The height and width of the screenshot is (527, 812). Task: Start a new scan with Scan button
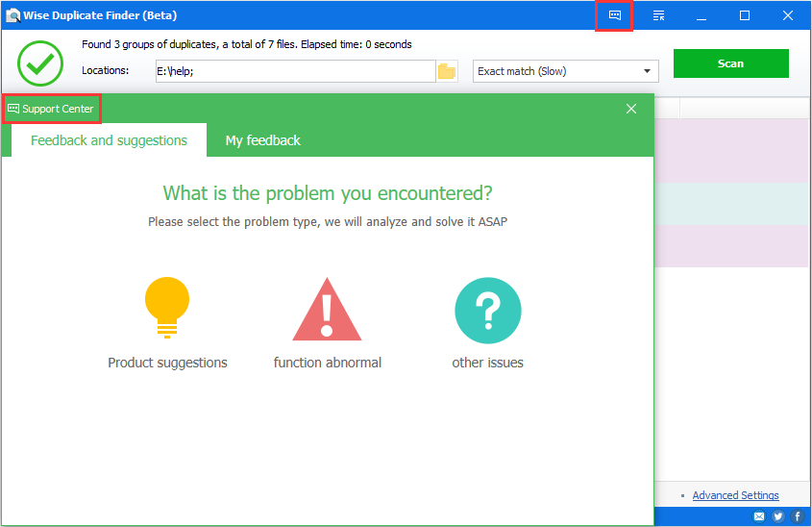coord(730,63)
